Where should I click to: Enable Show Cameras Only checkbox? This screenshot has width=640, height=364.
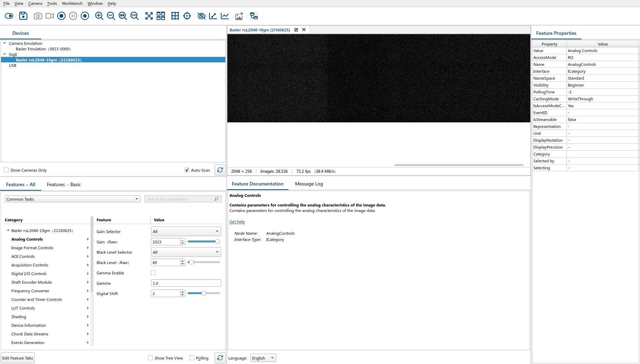click(x=6, y=170)
